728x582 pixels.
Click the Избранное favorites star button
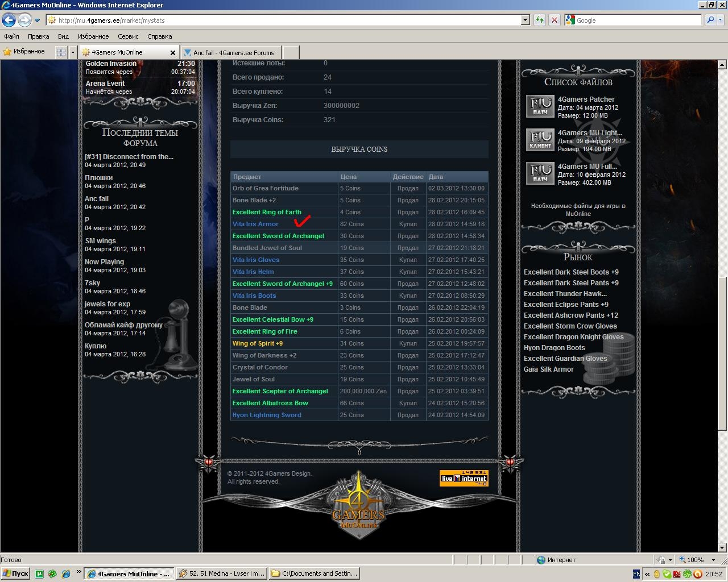pos(24,52)
